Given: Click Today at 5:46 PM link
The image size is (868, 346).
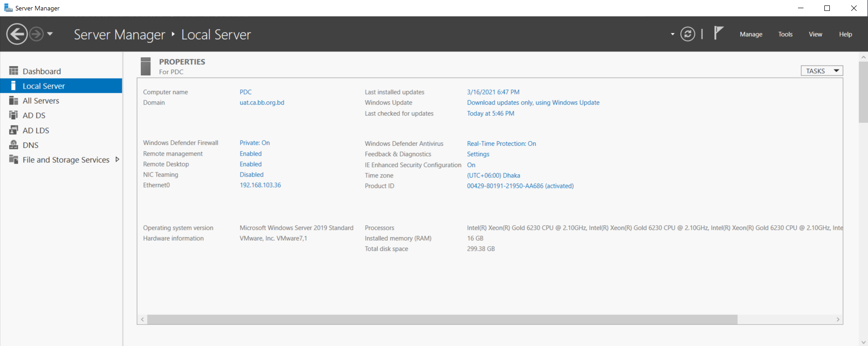Looking at the screenshot, I should point(490,114).
